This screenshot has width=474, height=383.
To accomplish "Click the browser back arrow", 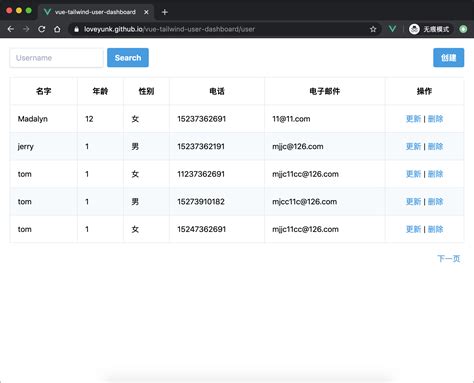I will [x=11, y=29].
